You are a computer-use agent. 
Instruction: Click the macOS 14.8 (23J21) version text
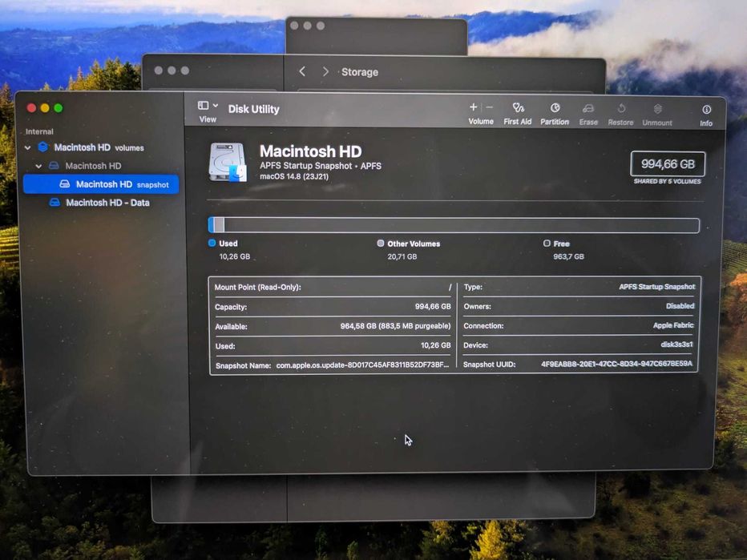294,177
